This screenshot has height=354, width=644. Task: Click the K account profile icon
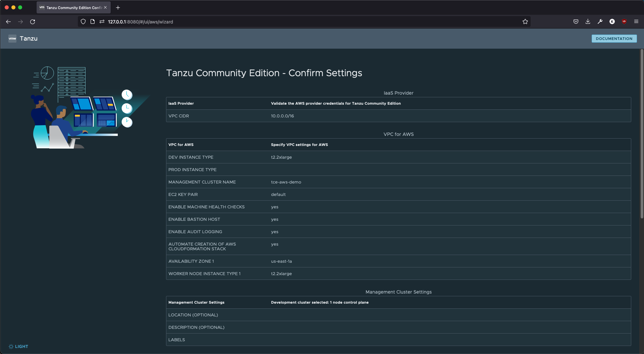click(x=612, y=22)
